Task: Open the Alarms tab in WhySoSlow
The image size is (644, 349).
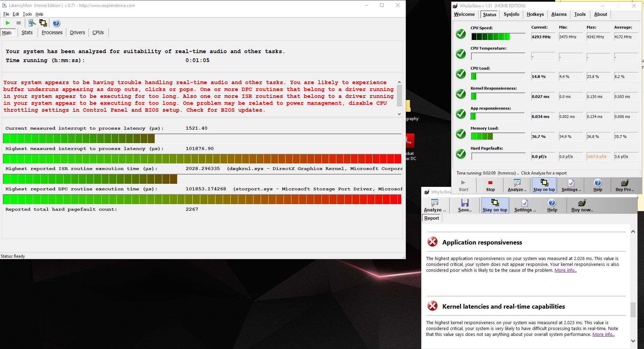Action: tap(559, 14)
